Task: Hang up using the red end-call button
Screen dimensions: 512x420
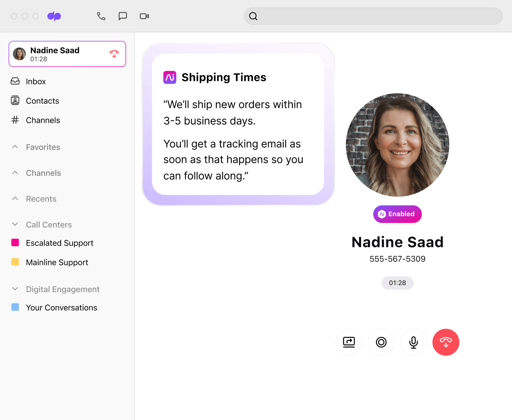Action: pyautogui.click(x=446, y=342)
